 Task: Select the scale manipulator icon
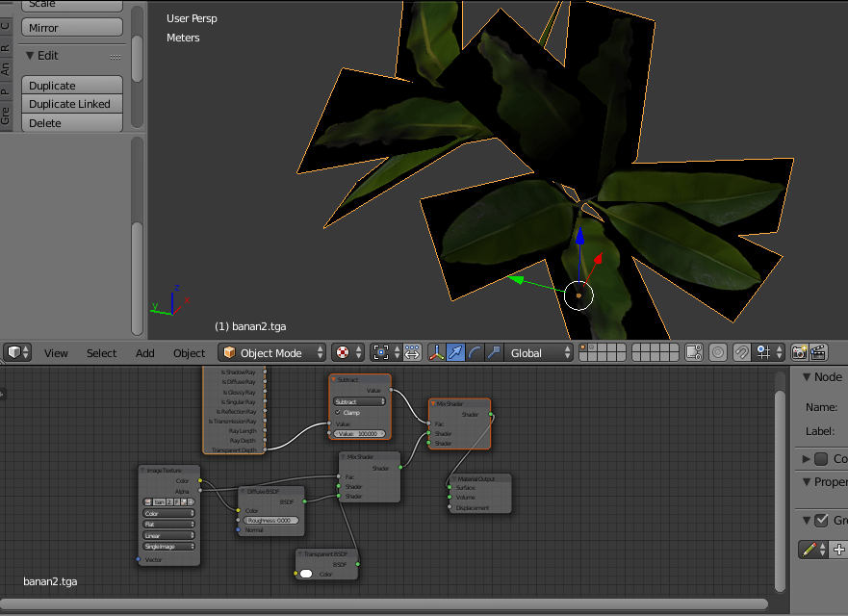coord(494,353)
